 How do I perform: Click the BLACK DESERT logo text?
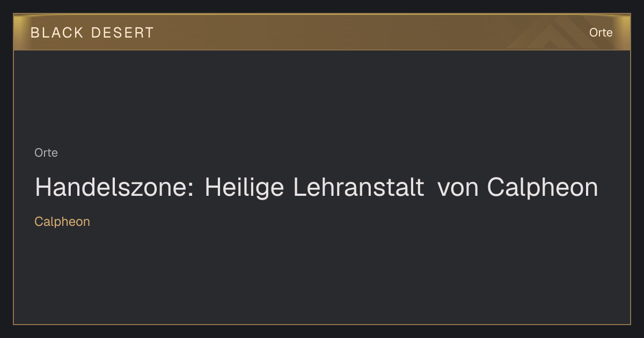tap(92, 33)
